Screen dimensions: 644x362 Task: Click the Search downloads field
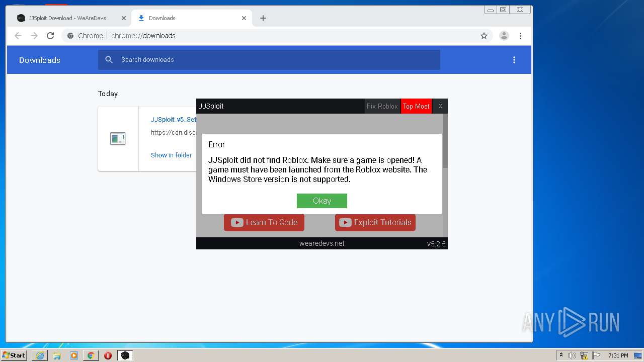tap(269, 60)
